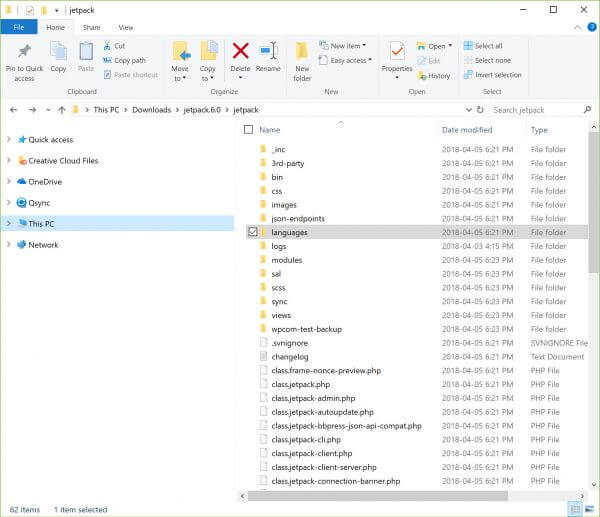This screenshot has height=517, width=600.
Task: Sort by the Date modified column
Action: 467,130
